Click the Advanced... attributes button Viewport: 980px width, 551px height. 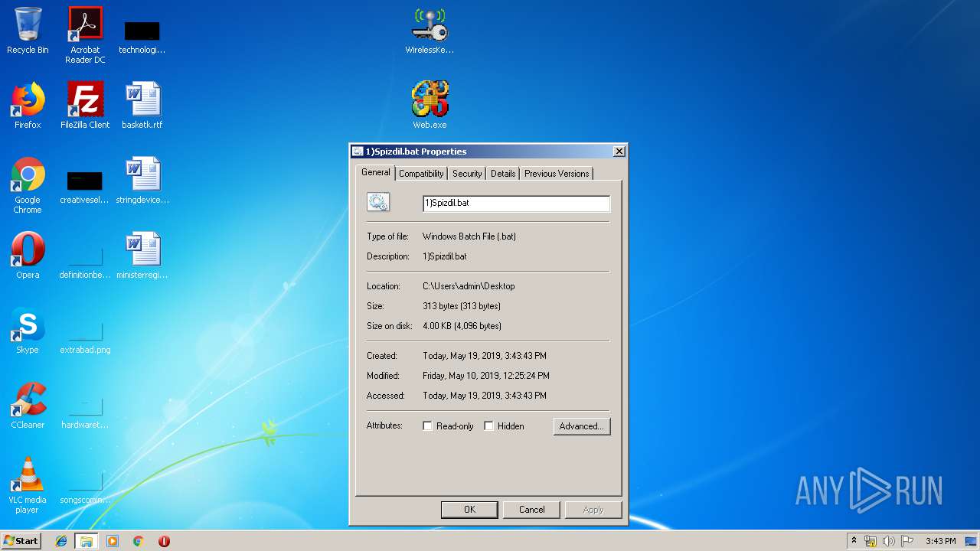pos(582,426)
